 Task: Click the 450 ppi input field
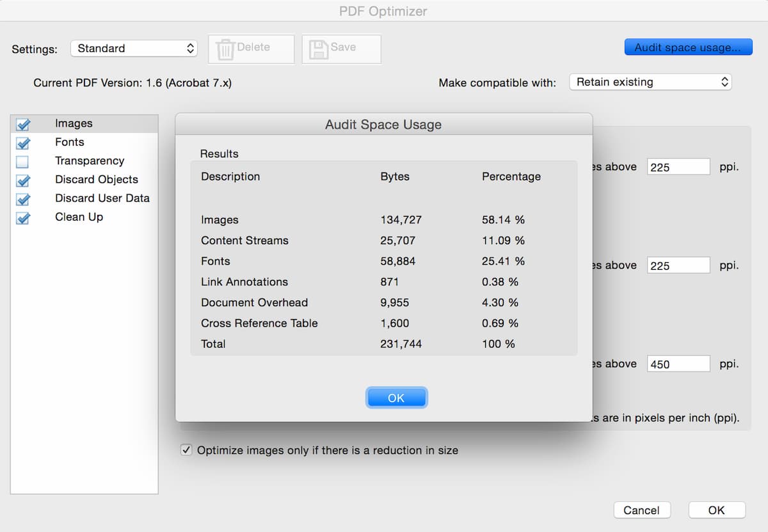coord(678,364)
